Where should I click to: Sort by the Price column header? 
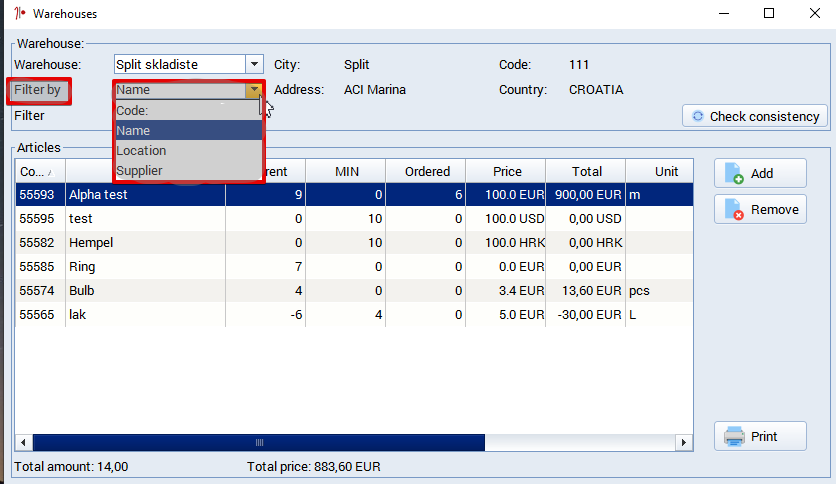505,172
